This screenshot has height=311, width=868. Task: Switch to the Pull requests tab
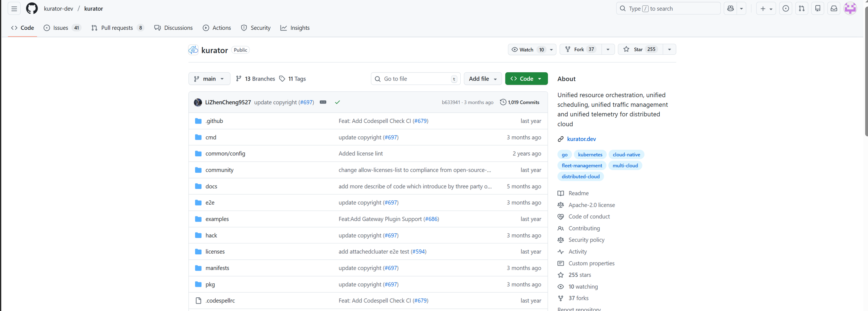pos(117,28)
